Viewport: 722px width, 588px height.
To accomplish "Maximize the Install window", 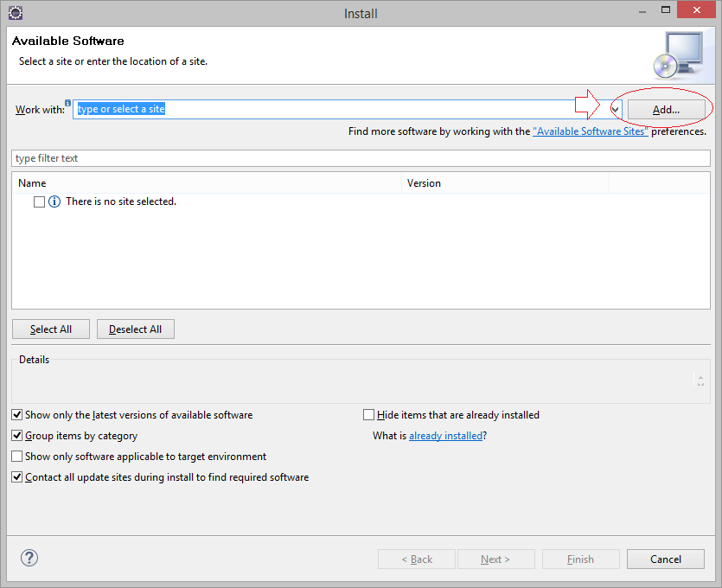I will 665,10.
